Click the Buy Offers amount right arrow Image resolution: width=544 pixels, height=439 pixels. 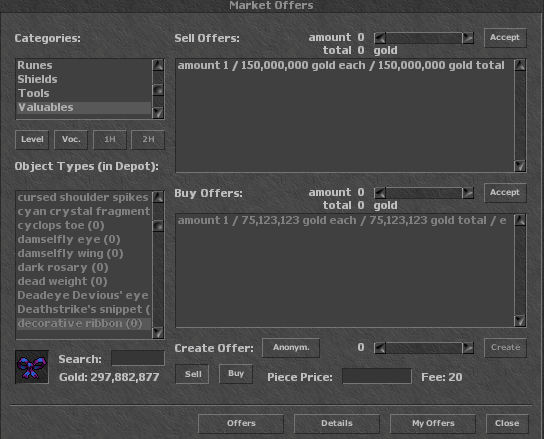coord(468,193)
